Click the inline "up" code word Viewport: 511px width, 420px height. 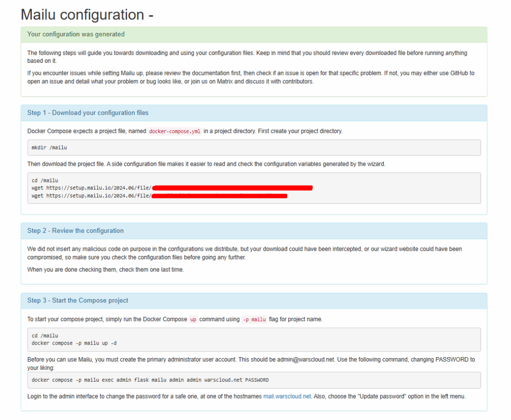click(x=193, y=319)
